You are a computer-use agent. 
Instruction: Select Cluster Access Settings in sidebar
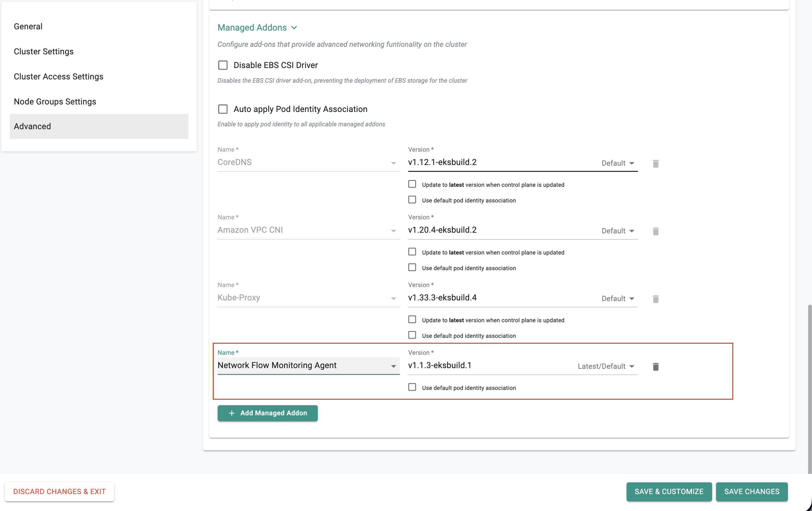59,76
